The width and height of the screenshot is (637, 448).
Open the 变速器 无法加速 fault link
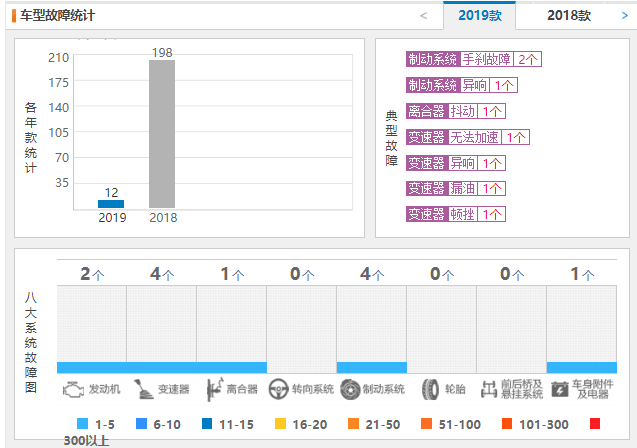(x=467, y=137)
